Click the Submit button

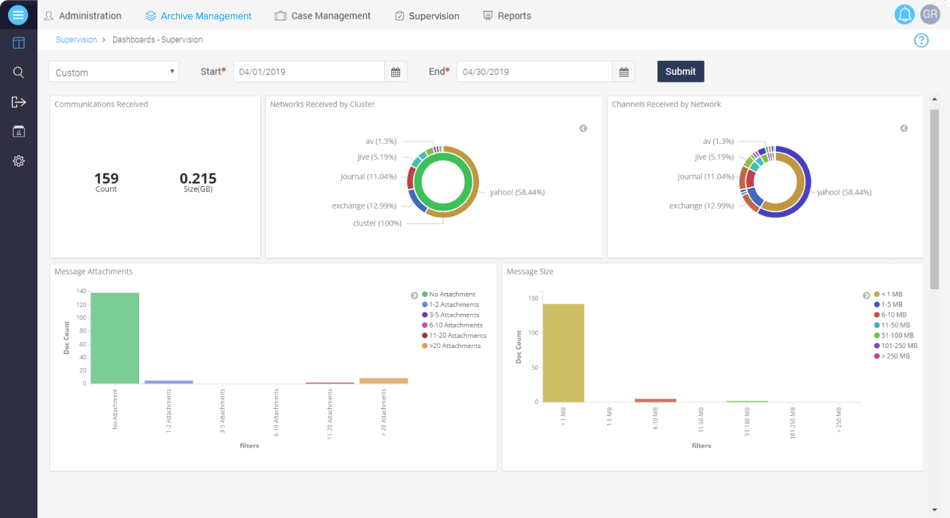(680, 72)
